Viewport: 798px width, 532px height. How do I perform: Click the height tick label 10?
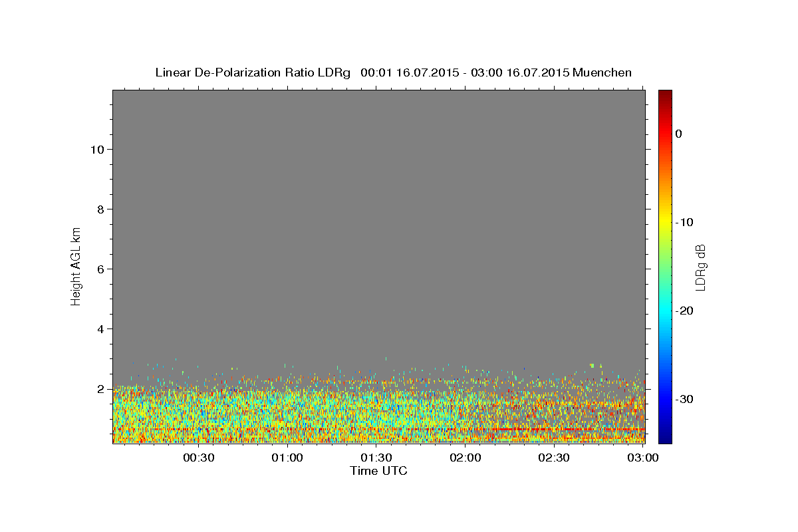click(x=96, y=150)
